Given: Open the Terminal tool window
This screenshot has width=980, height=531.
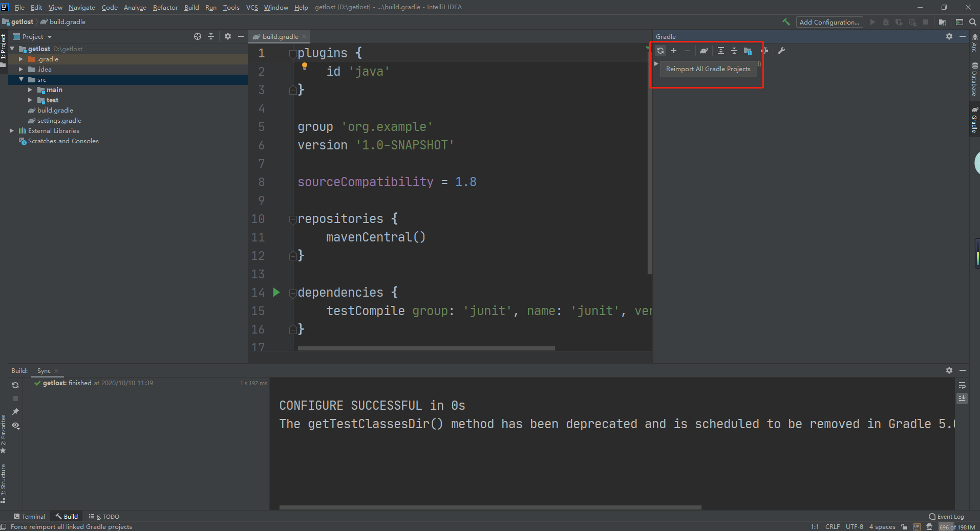Looking at the screenshot, I should tap(30, 516).
